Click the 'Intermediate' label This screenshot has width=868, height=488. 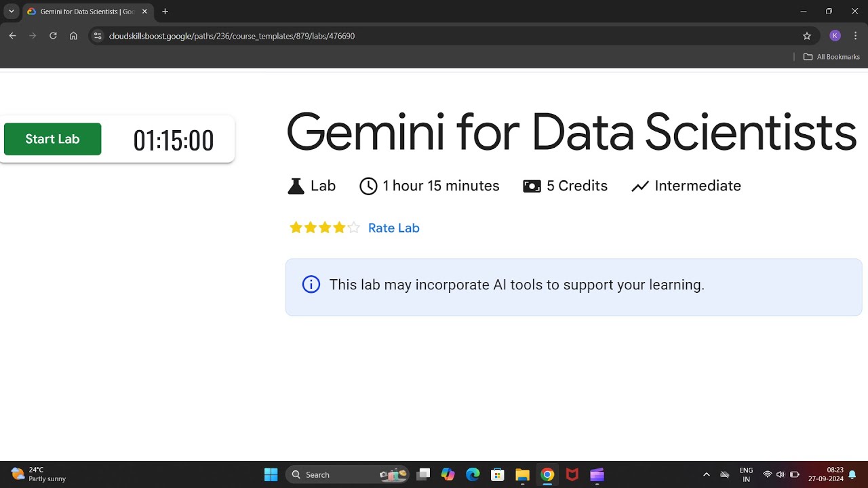coord(698,186)
